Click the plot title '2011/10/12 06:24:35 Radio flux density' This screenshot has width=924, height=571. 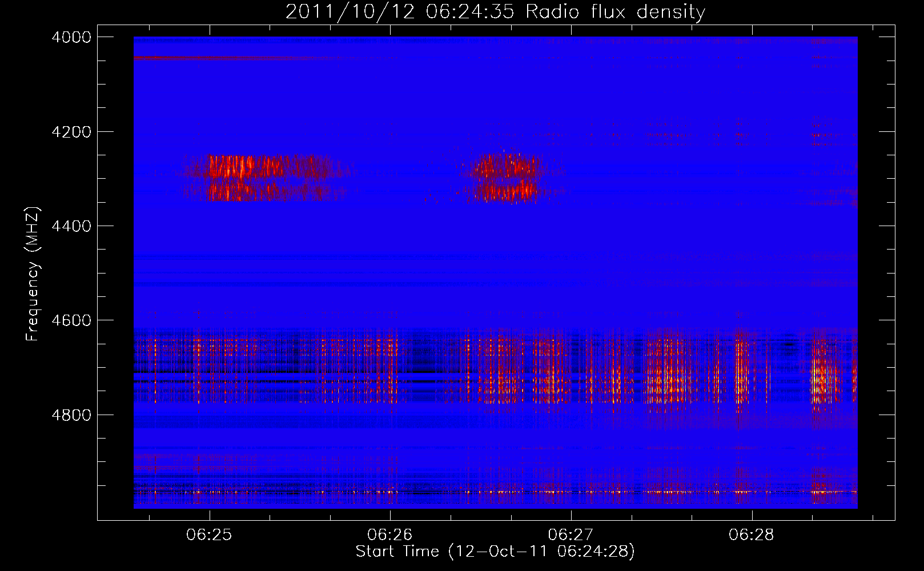pyautogui.click(x=495, y=11)
